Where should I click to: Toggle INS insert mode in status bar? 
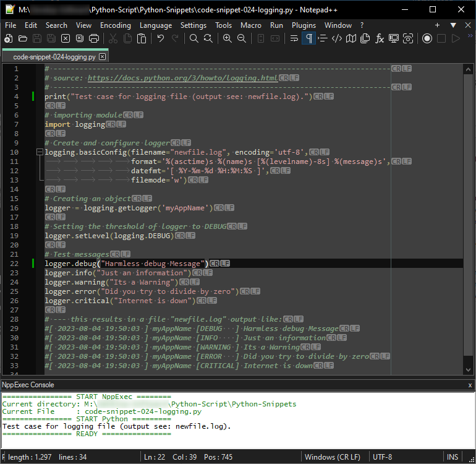(453, 457)
